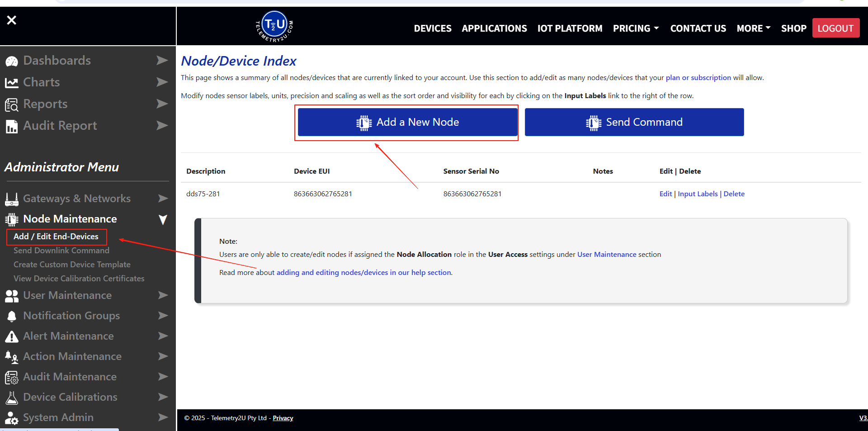Open the plan or subscription link
Screen dimensions: 868x431
pos(698,78)
